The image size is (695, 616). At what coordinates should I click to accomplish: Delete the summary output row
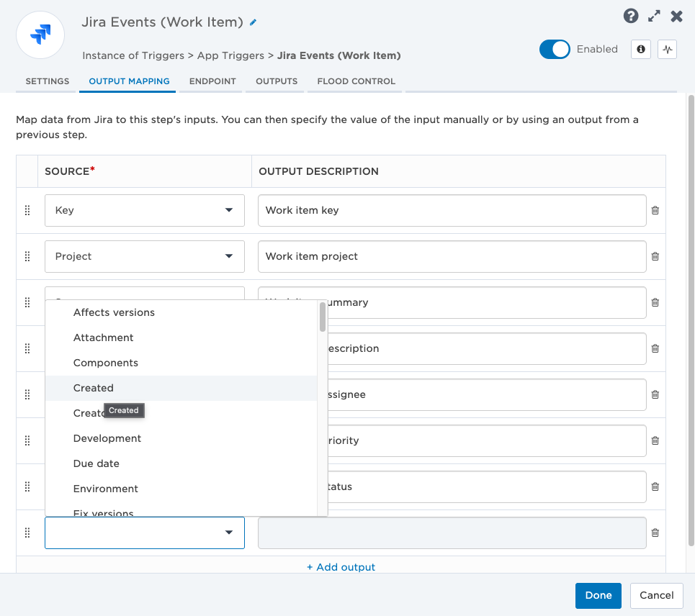[x=655, y=302]
